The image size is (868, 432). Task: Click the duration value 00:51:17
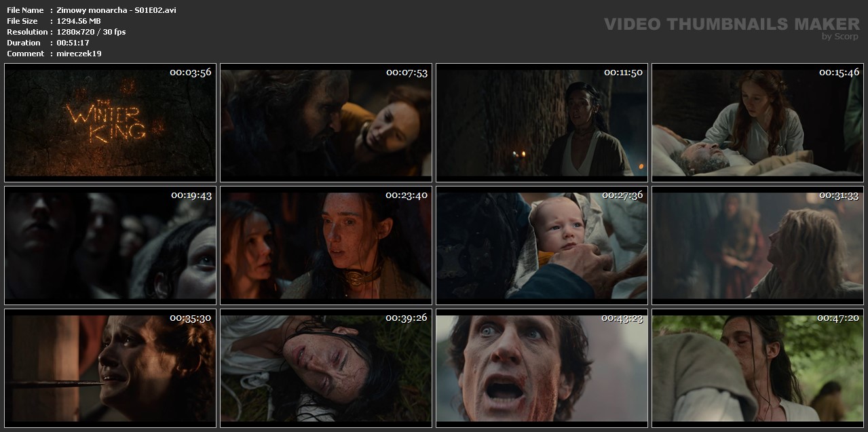pyautogui.click(x=73, y=43)
